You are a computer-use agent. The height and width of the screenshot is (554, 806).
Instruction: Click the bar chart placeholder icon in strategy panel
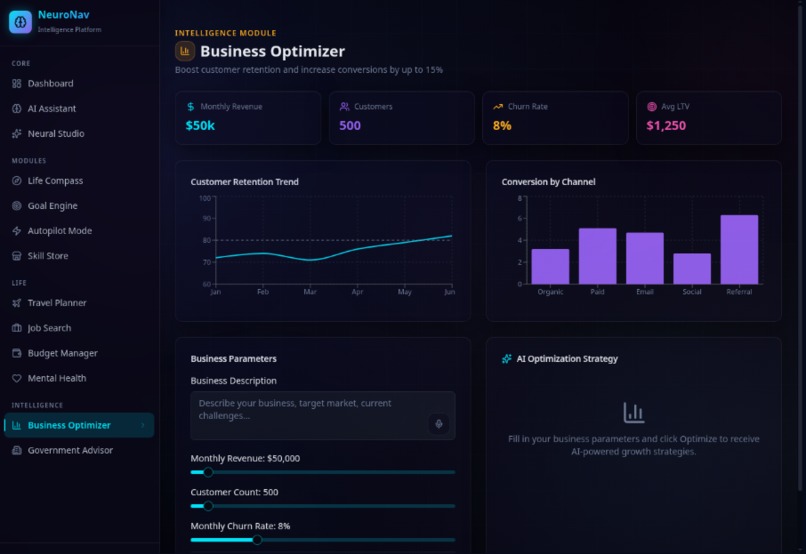[633, 413]
